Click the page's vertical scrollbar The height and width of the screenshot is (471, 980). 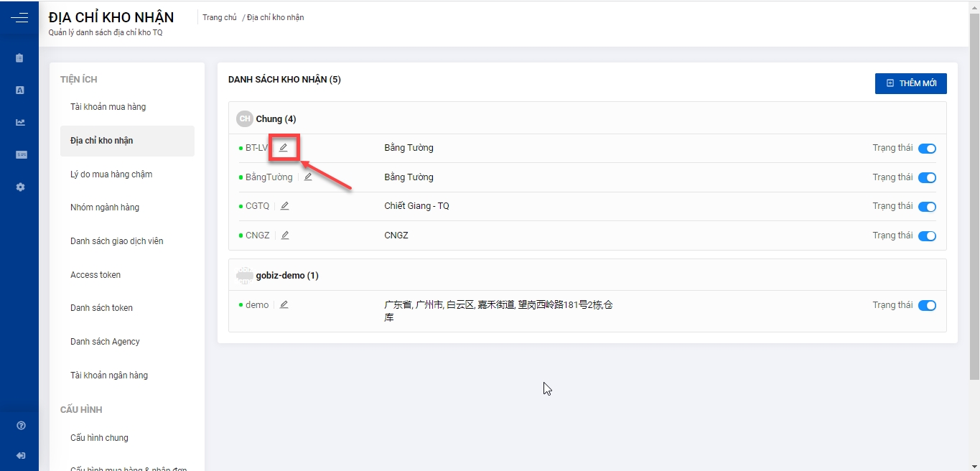[974, 194]
